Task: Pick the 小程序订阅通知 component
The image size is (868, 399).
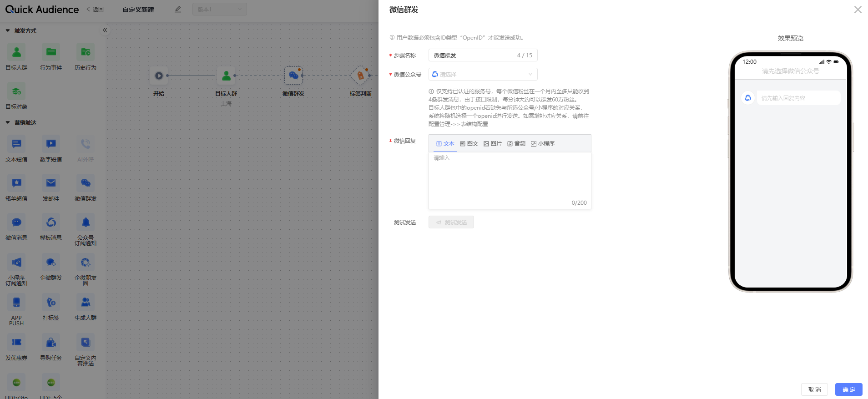Action: pyautogui.click(x=16, y=262)
